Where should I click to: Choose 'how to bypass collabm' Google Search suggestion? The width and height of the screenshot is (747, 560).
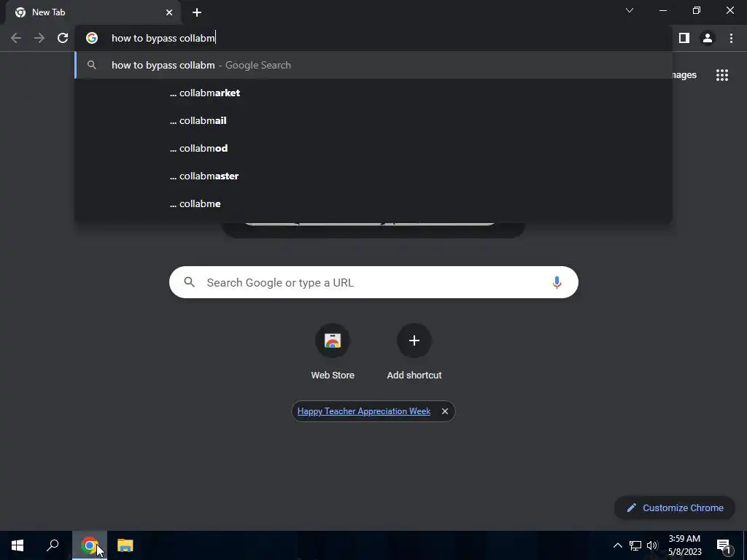(373, 65)
